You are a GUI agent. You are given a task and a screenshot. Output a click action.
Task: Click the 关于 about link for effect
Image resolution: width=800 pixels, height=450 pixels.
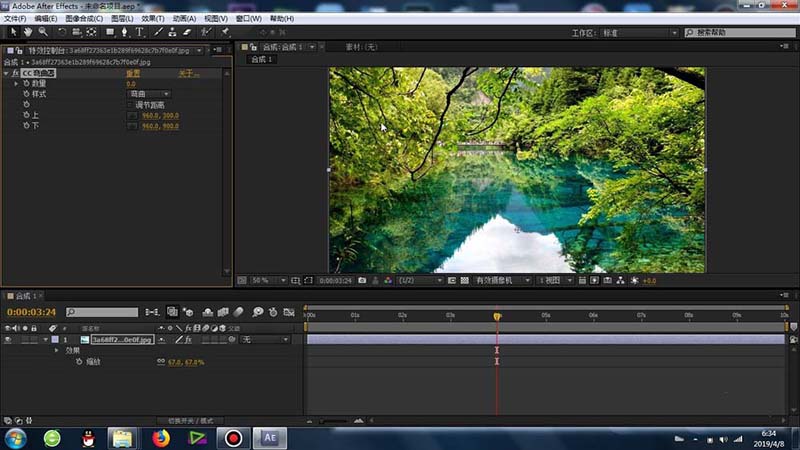[x=188, y=73]
